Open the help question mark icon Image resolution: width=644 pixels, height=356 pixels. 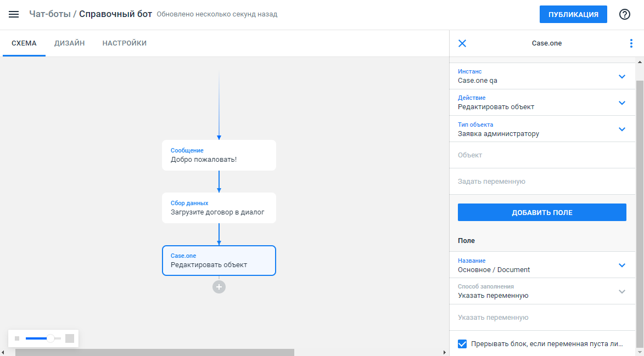pos(624,14)
